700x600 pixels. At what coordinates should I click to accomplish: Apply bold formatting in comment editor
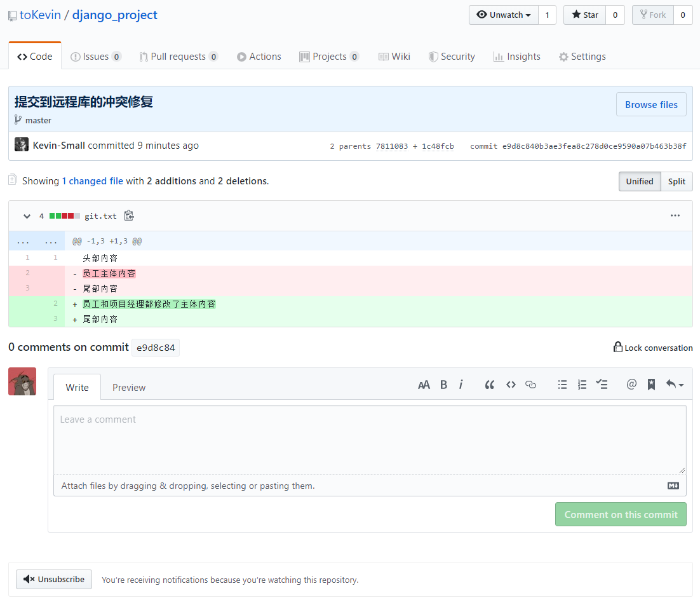click(x=443, y=385)
